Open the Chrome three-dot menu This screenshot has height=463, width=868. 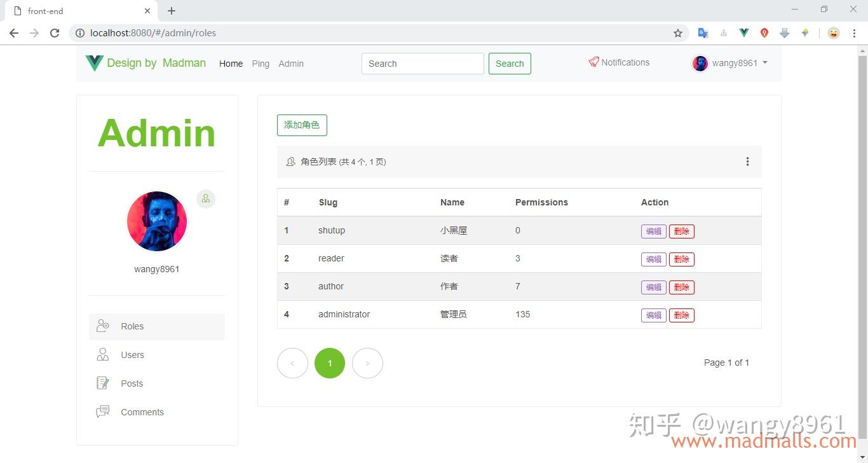(854, 33)
